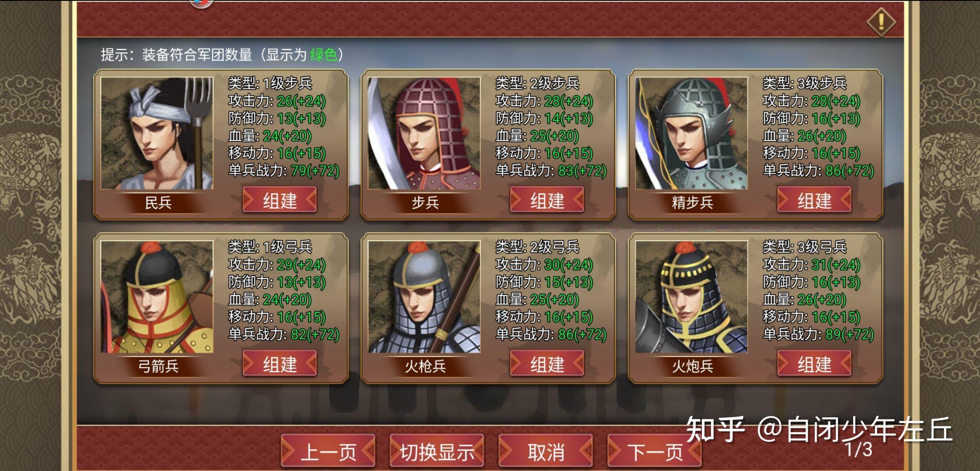Select the 火炮兵 artillery soldier portrait

(692, 297)
